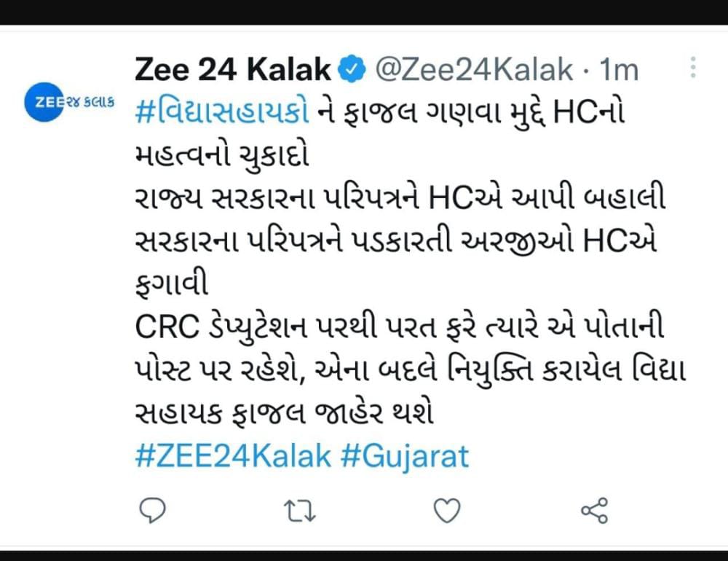Click the line starting 'રાજ્ય સરકારના પરિપત્રને'
The width and height of the screenshot is (728, 561).
pos(400,198)
